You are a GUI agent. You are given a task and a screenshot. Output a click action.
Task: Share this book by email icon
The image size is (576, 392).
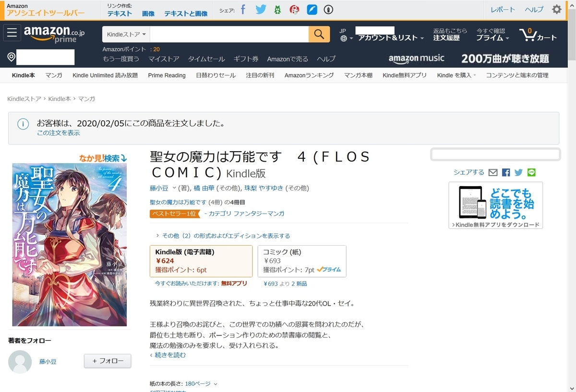[493, 172]
